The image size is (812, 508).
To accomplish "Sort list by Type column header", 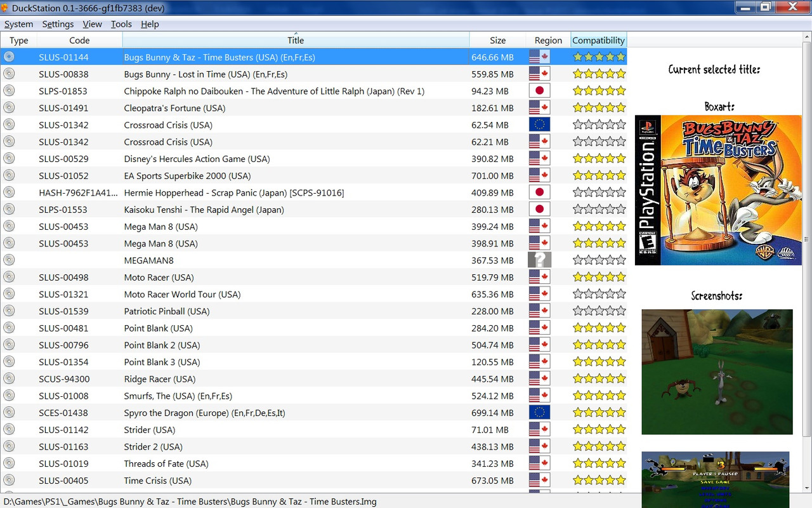I will (18, 40).
